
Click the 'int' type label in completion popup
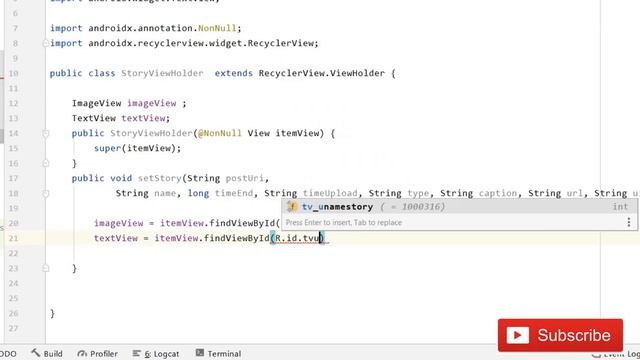tap(620, 207)
